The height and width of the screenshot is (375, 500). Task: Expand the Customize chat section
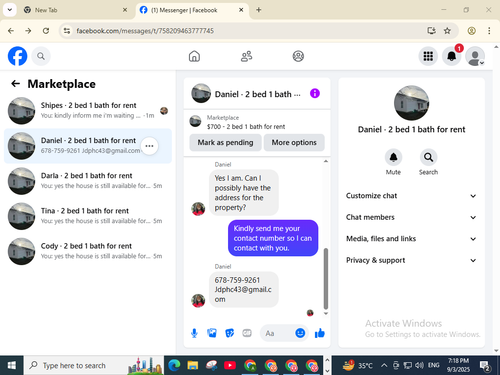click(411, 196)
